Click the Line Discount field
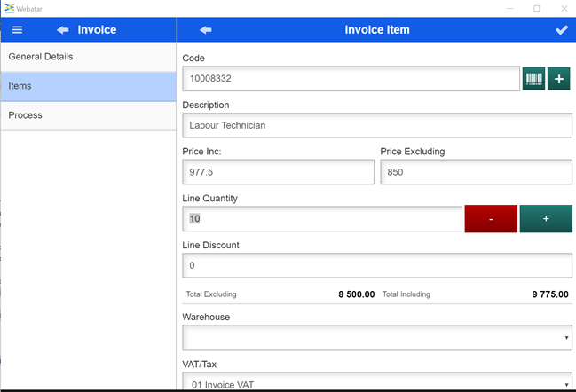The height and width of the screenshot is (392, 576). (x=377, y=265)
